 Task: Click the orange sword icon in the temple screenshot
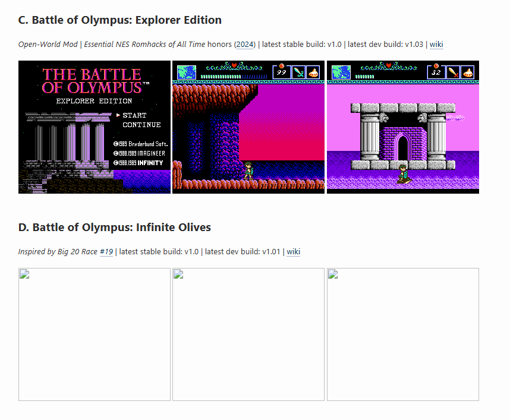[x=453, y=72]
